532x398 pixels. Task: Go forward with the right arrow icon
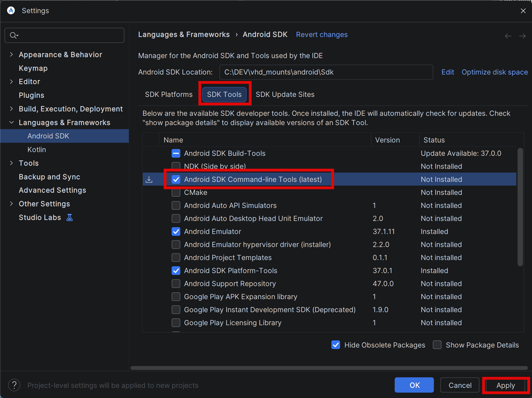pos(522,36)
